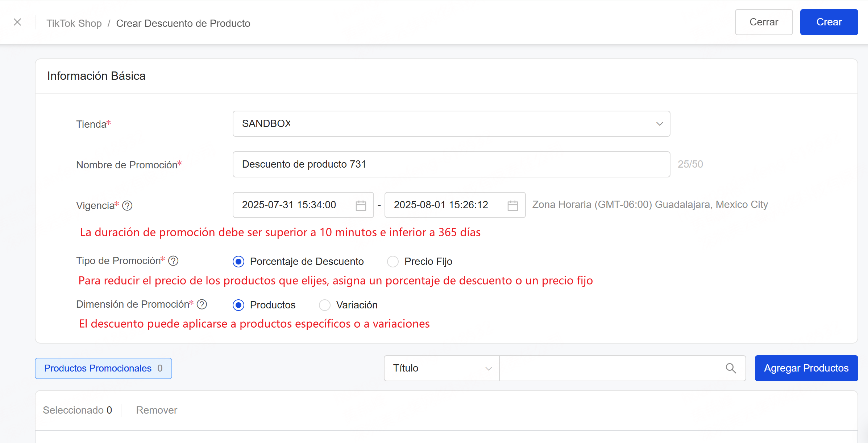Select the Productos Promocionales tab
This screenshot has height=443, width=868.
pos(103,368)
